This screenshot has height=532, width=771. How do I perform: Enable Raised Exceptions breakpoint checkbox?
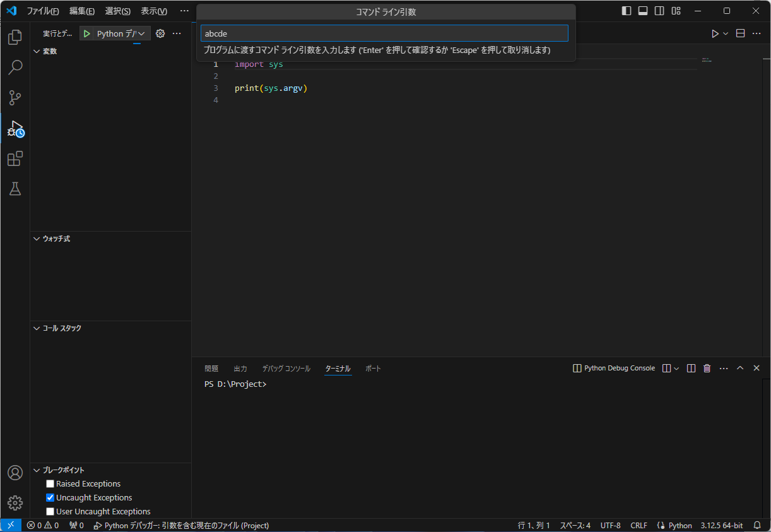point(50,484)
